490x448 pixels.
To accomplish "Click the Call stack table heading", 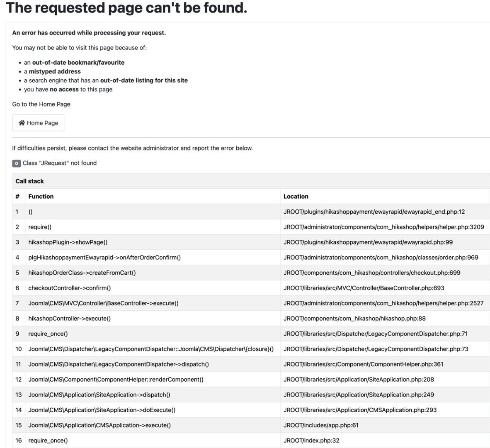I will coord(30,181).
